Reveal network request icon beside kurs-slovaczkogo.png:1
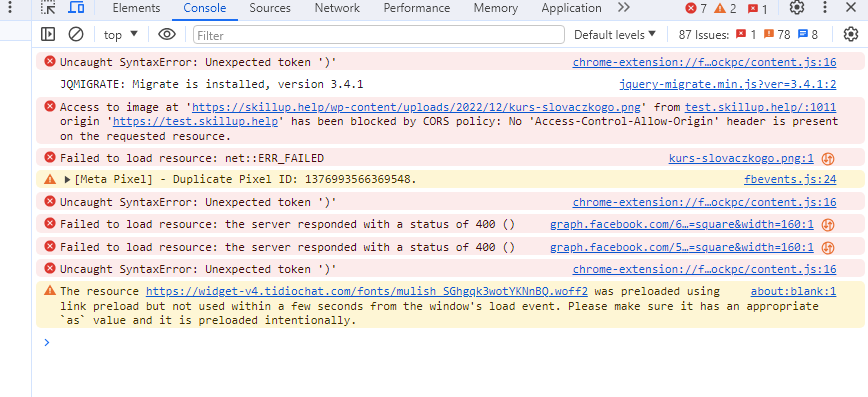Image resolution: width=868 pixels, height=397 pixels. (828, 159)
